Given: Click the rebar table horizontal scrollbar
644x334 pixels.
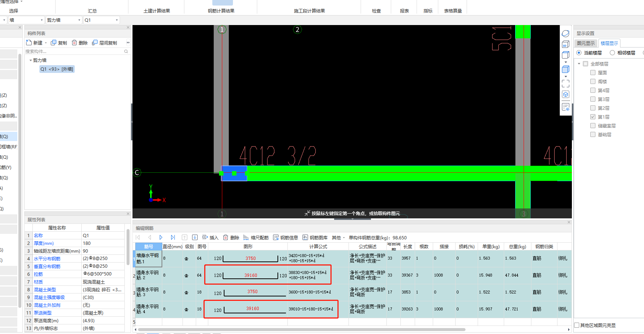Looking at the screenshot, I should (x=302, y=330).
